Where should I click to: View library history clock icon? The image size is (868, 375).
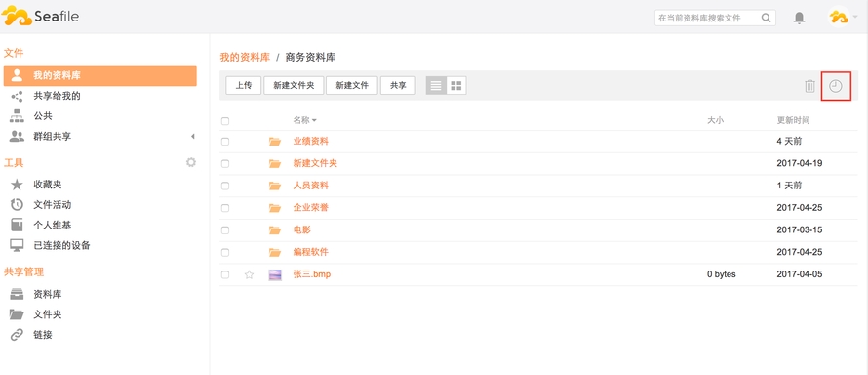tap(836, 86)
